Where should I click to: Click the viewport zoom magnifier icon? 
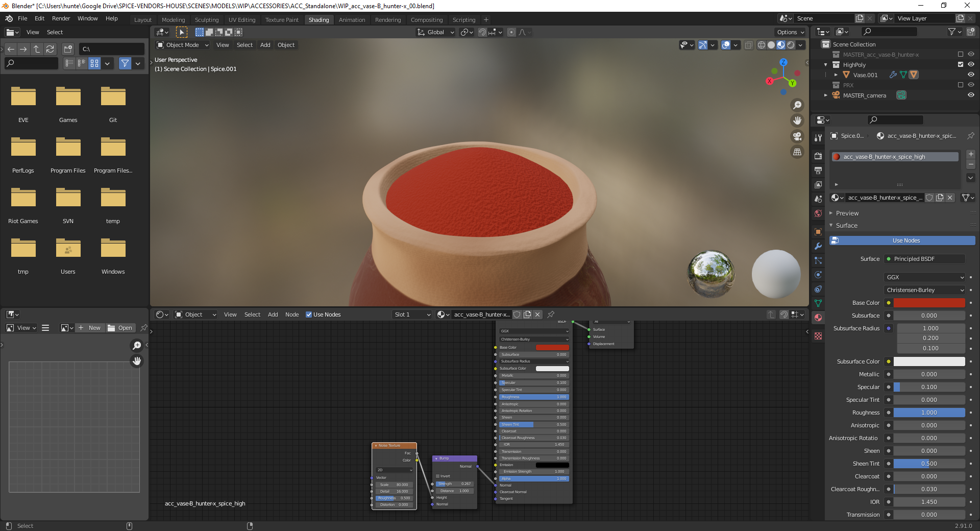pyautogui.click(x=797, y=105)
